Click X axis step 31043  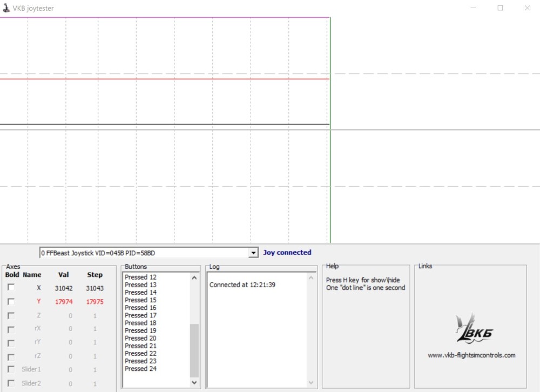click(x=94, y=288)
